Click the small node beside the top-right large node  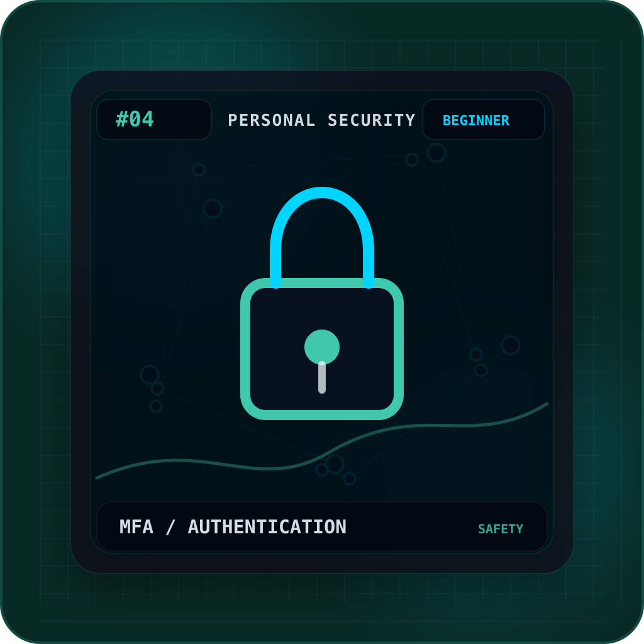(412, 160)
